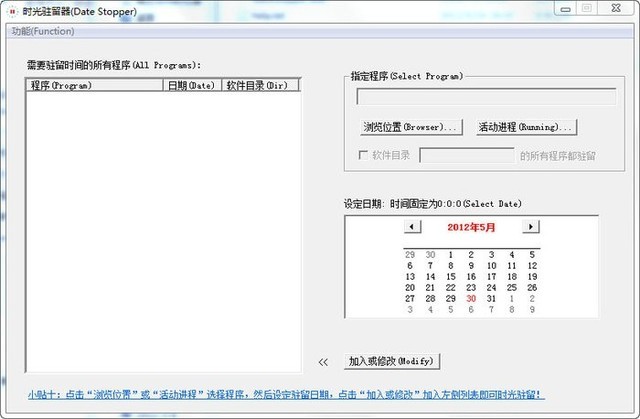Click the Select Program path field
Screen dimensions: 640x419
click(x=486, y=97)
